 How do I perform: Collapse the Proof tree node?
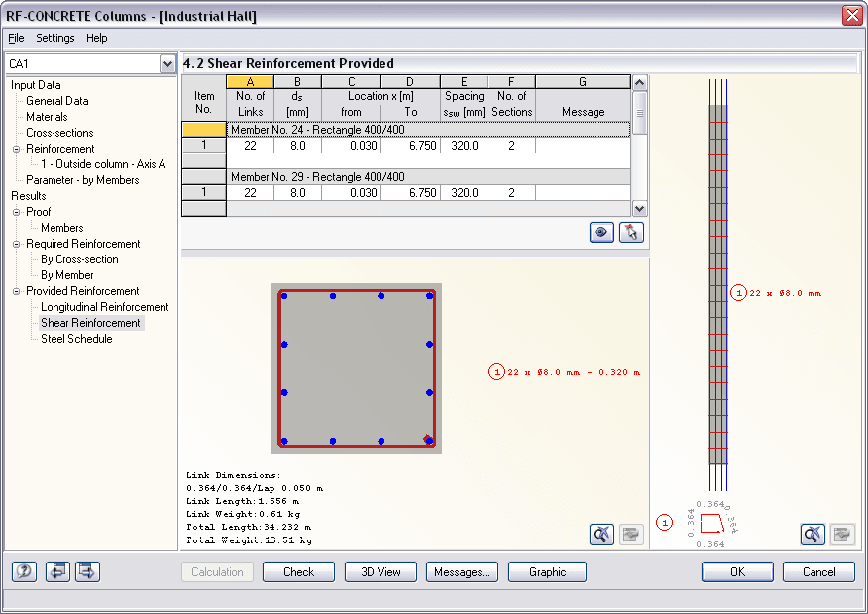tap(17, 212)
